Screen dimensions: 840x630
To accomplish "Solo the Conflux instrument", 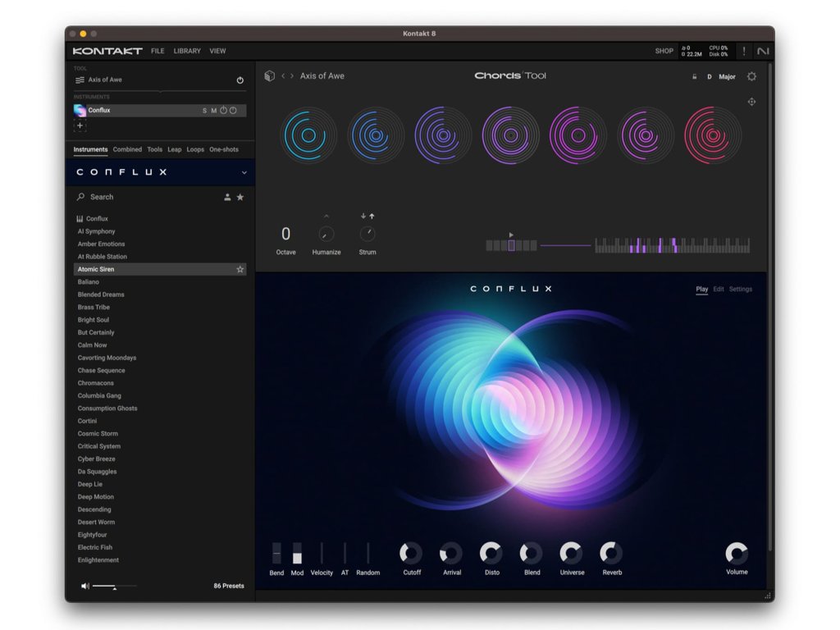I will 204,111.
